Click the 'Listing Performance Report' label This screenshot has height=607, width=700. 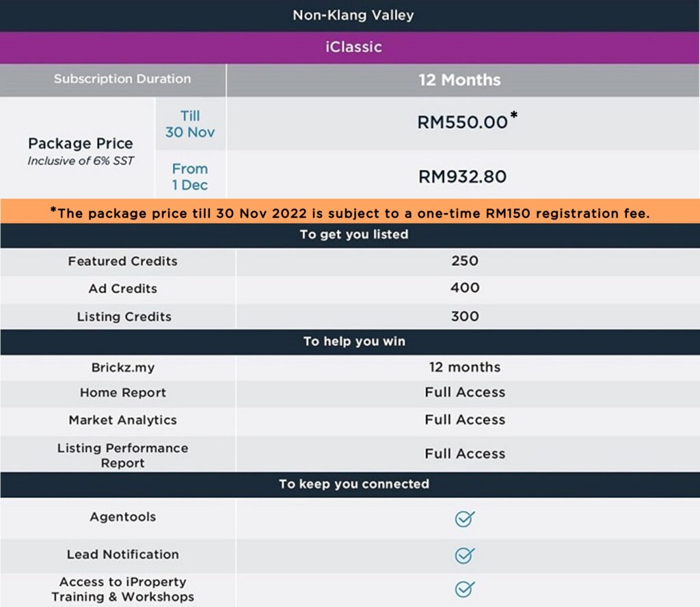[123, 455]
